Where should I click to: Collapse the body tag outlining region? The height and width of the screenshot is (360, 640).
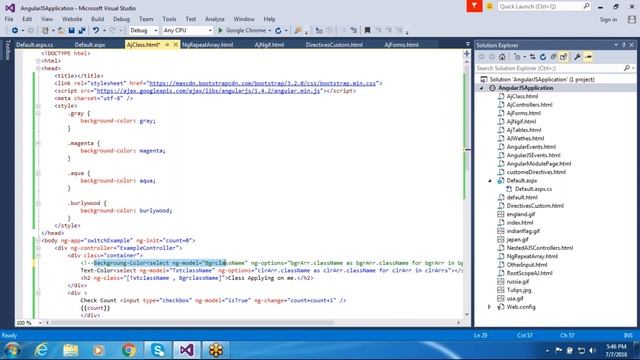(38, 240)
